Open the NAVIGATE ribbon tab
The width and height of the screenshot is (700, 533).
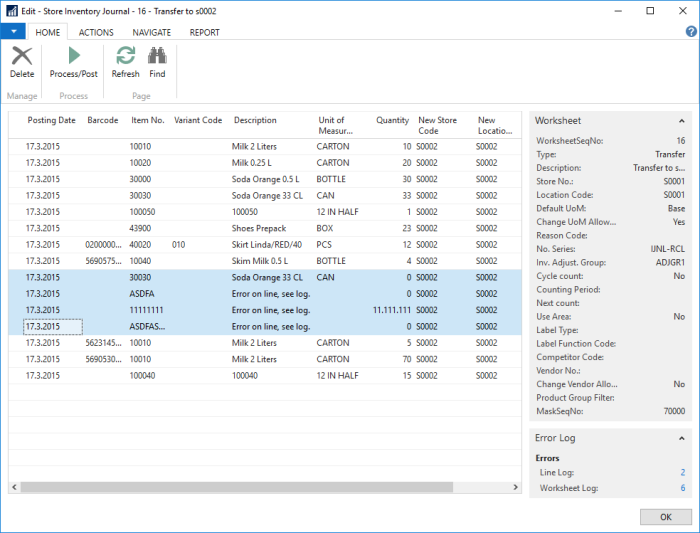tap(151, 32)
